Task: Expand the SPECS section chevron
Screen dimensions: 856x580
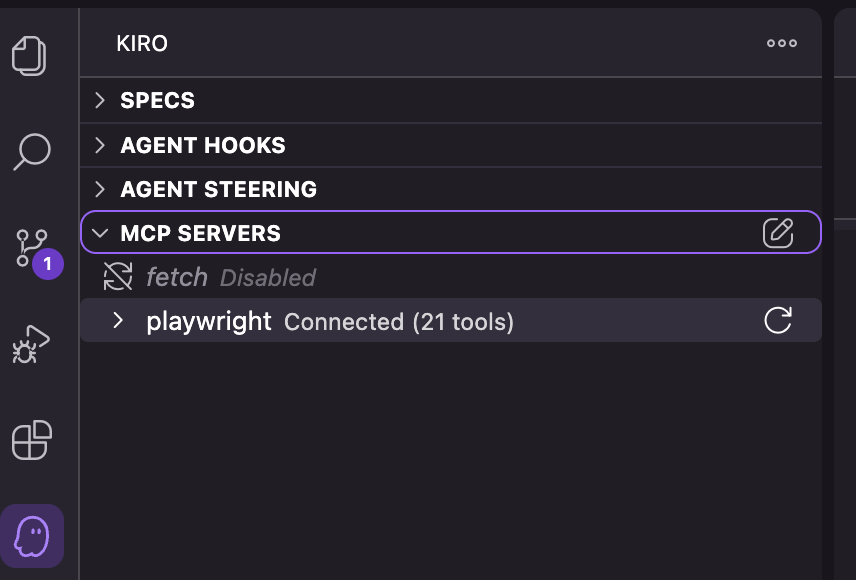Action: (99, 100)
